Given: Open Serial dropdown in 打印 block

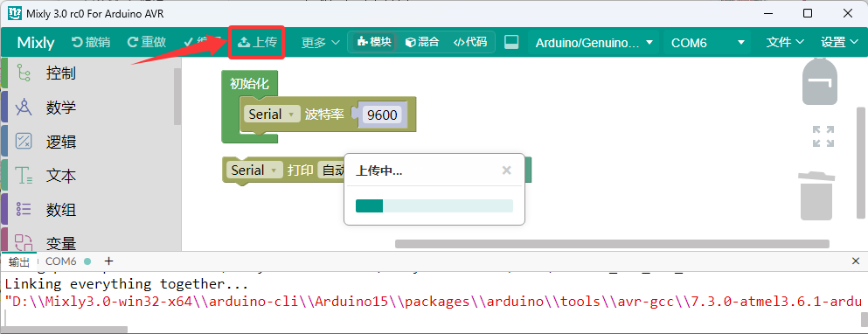Looking at the screenshot, I should coord(254,170).
